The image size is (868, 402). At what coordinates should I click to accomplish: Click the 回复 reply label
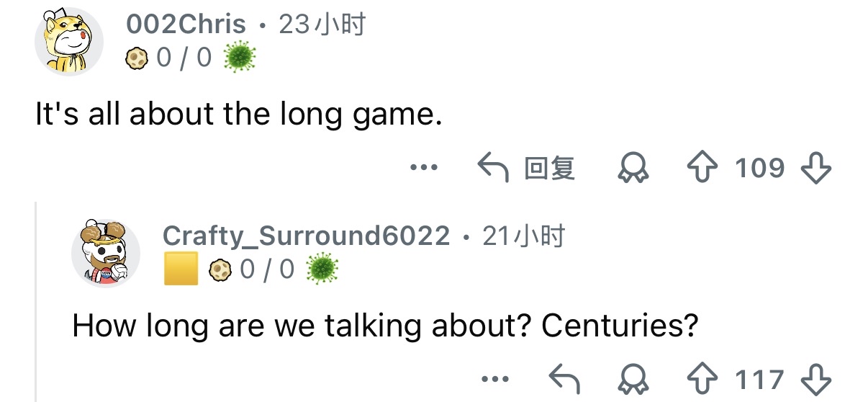(549, 169)
